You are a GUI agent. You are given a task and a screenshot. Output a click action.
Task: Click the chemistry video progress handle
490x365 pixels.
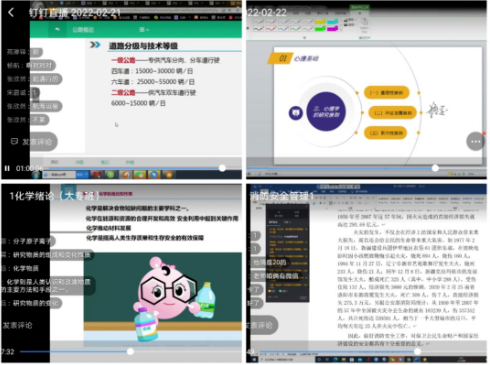point(130,351)
